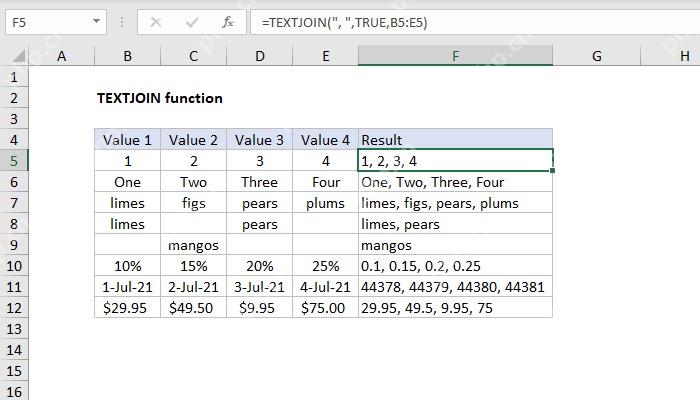The height and width of the screenshot is (400, 700).
Task: Select row 2 header
Action: point(14,98)
